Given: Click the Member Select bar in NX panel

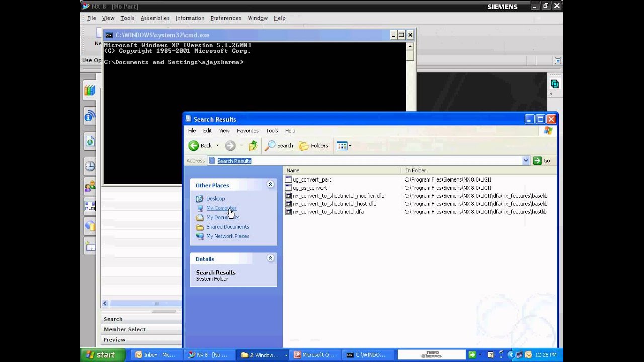Looking at the screenshot, I should tap(141, 329).
